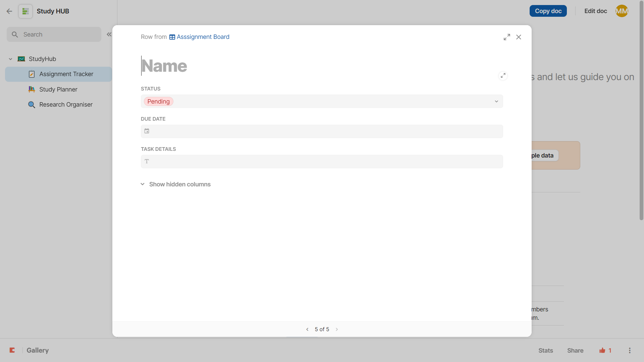Click thumbs-up like icon
The width and height of the screenshot is (644, 362).
[602, 350]
